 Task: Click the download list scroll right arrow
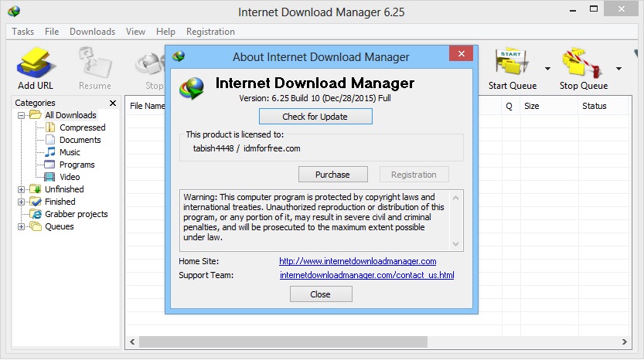625,341
